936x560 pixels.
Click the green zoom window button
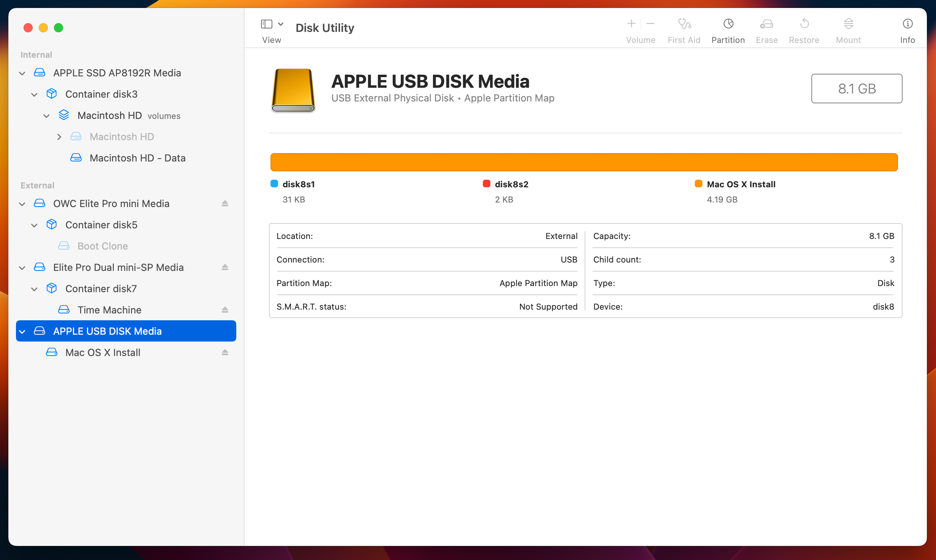click(x=58, y=28)
